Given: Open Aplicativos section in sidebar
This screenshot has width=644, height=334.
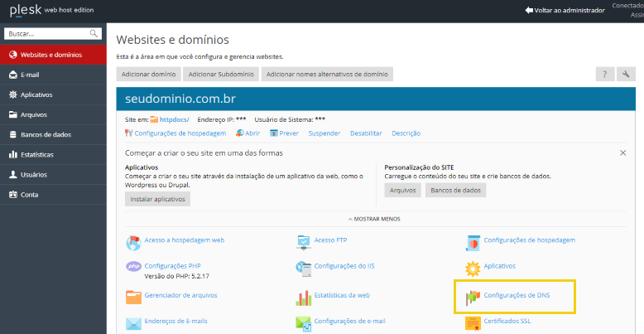Looking at the screenshot, I should pos(54,94).
